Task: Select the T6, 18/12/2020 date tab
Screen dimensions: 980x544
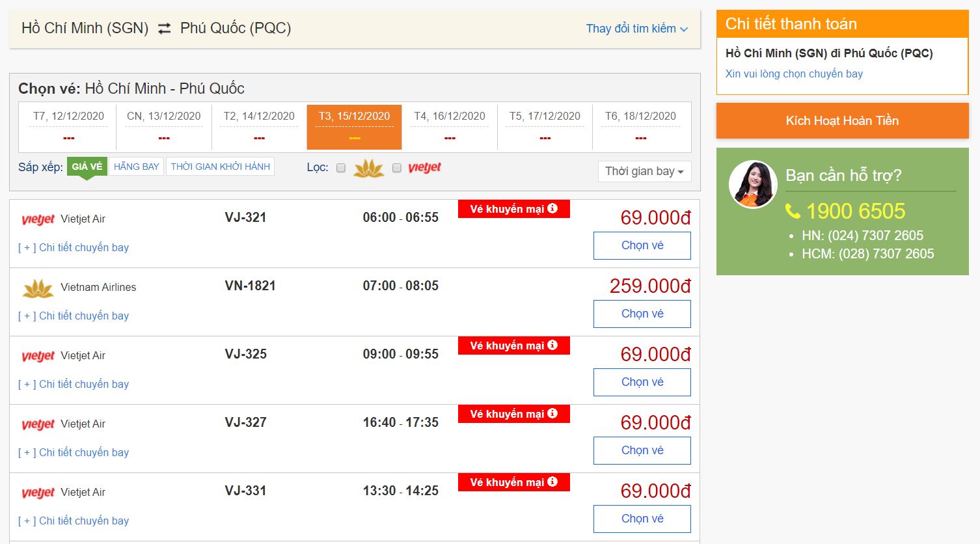Action: click(640, 126)
